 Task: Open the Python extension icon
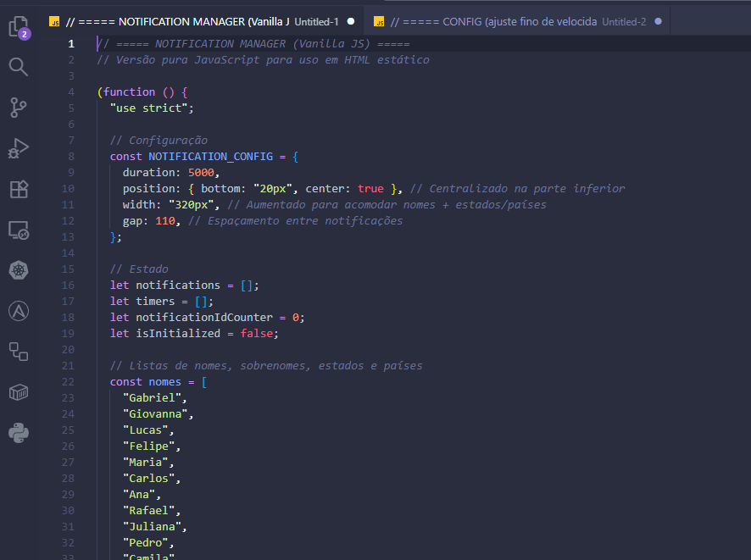19,433
